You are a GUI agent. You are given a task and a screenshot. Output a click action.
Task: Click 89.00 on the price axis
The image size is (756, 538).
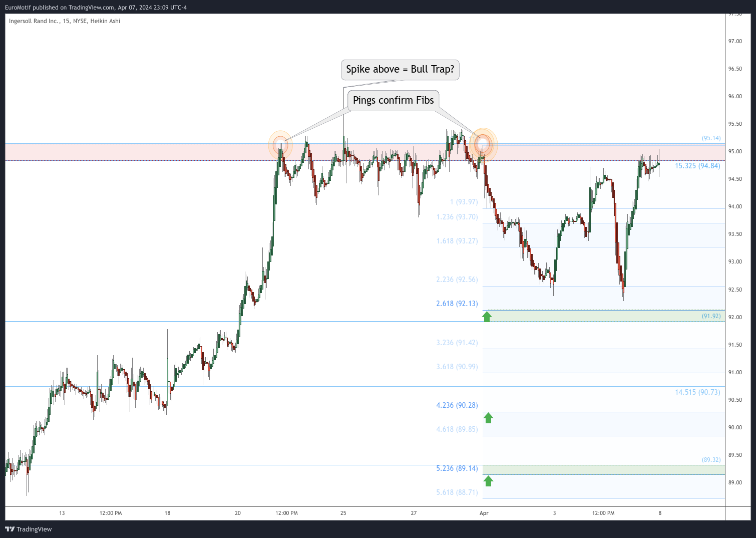(735, 482)
